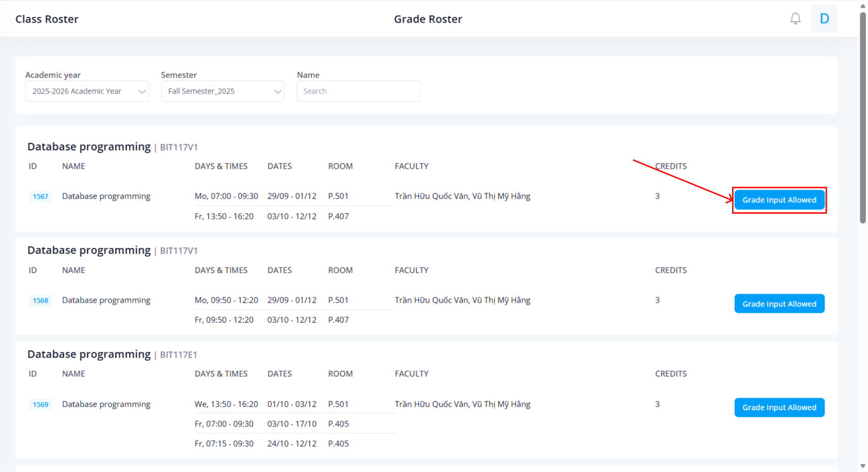Screen dimensions: 868x472
Task: Click the semester chevron arrow
Action: point(277,92)
